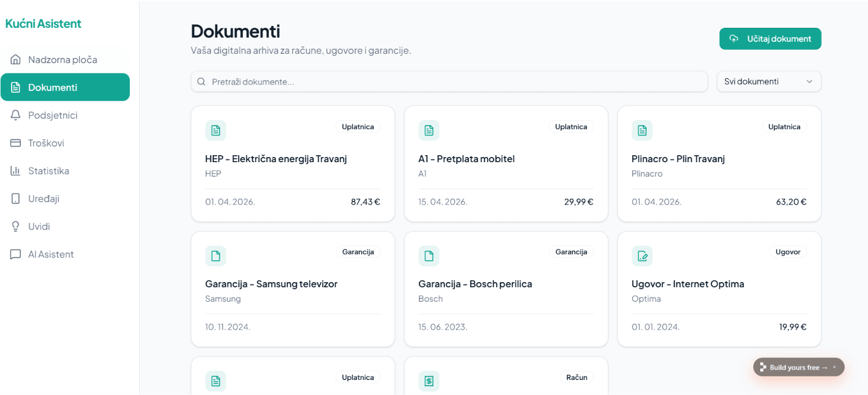The height and width of the screenshot is (395, 868).
Task: Click the Kućni Asistent logo
Action: click(43, 24)
